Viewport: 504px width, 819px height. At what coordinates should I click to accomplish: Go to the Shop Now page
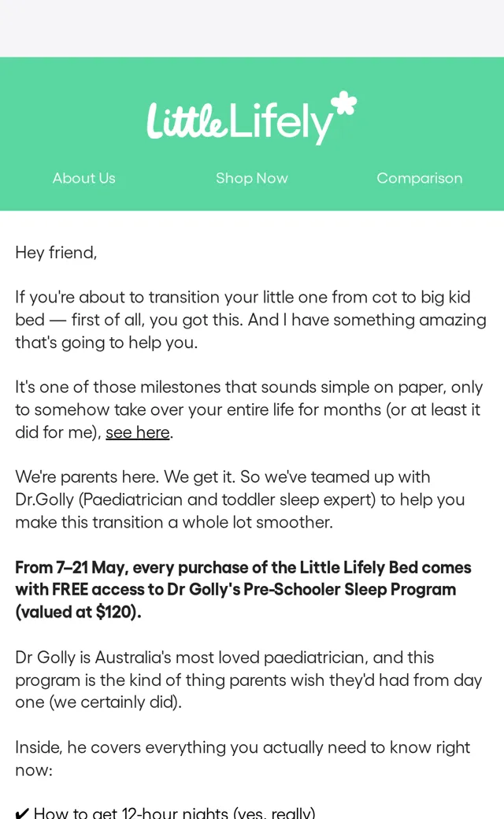[x=252, y=178]
